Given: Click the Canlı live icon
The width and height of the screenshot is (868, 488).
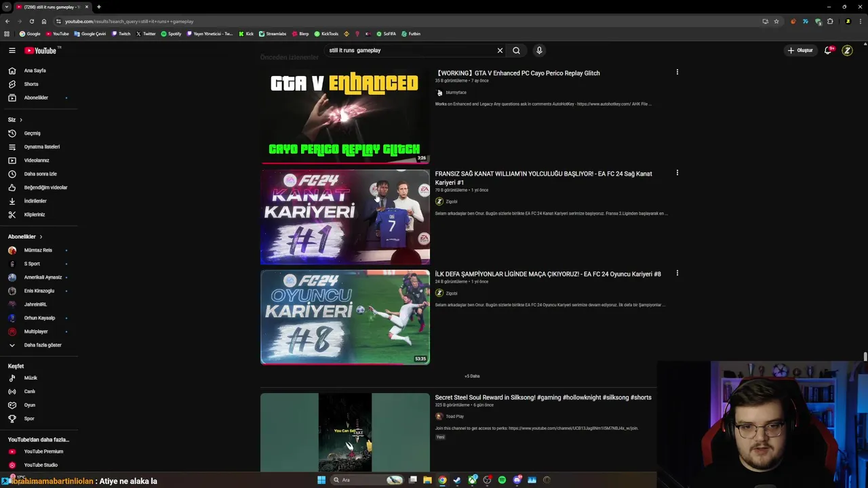Looking at the screenshot, I should (12, 392).
